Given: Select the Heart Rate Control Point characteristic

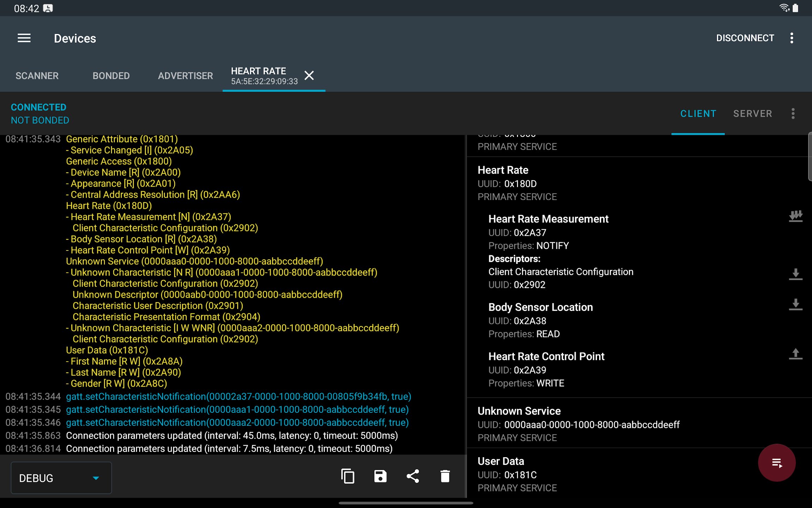Looking at the screenshot, I should point(546,357).
